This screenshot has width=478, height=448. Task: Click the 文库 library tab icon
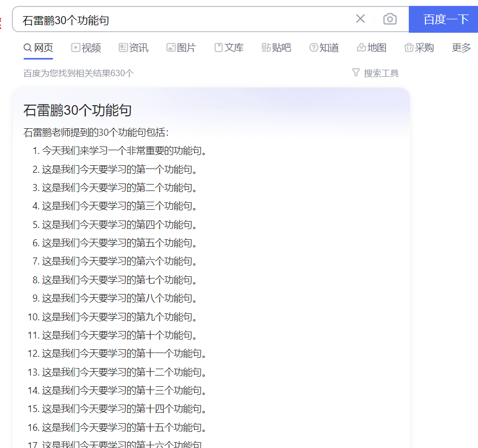click(x=218, y=48)
